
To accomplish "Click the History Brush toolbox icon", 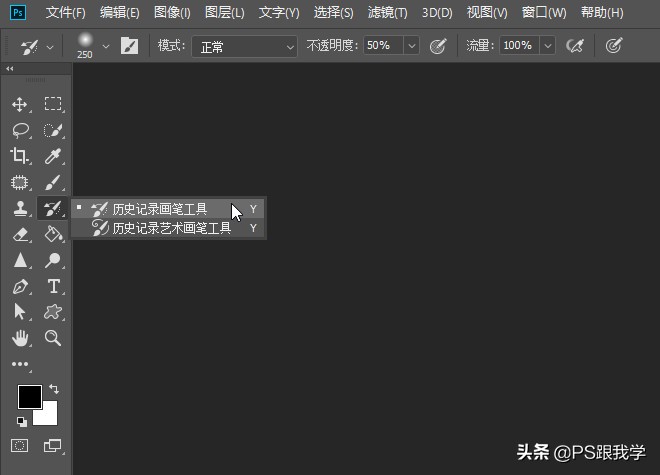I will (x=53, y=208).
